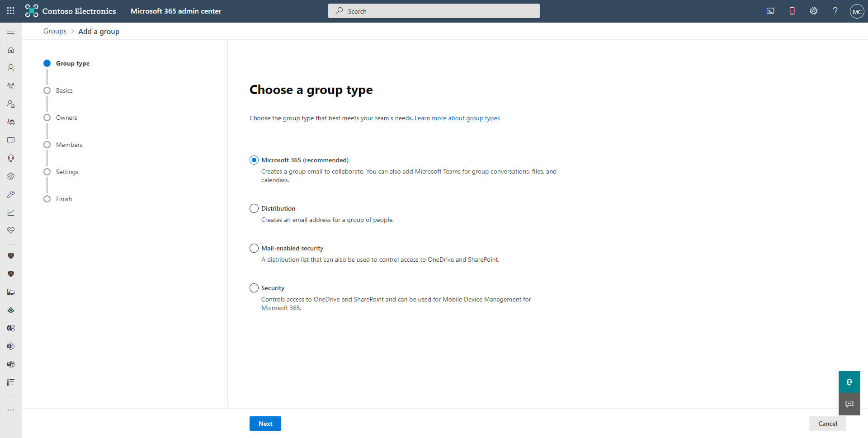Open the app launcher waffle icon
The height and width of the screenshot is (438, 868).
tap(11, 11)
